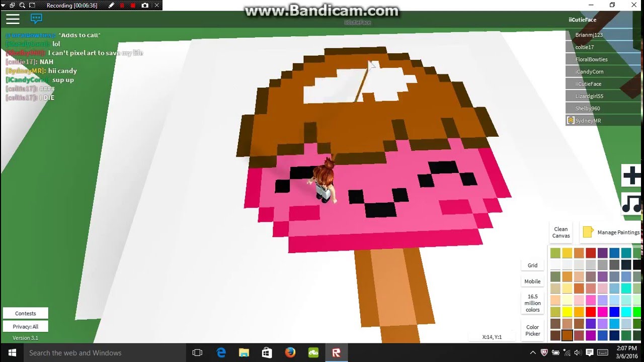Open the volume control in system tray

coord(578,353)
